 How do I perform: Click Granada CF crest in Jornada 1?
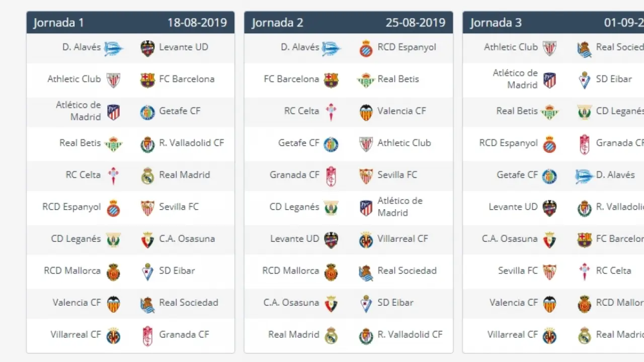click(147, 336)
